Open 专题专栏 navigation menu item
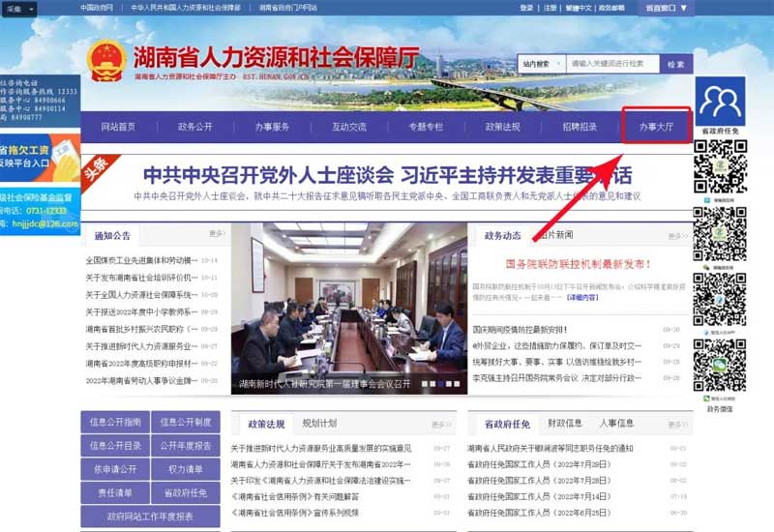This screenshot has width=774, height=532. [426, 127]
